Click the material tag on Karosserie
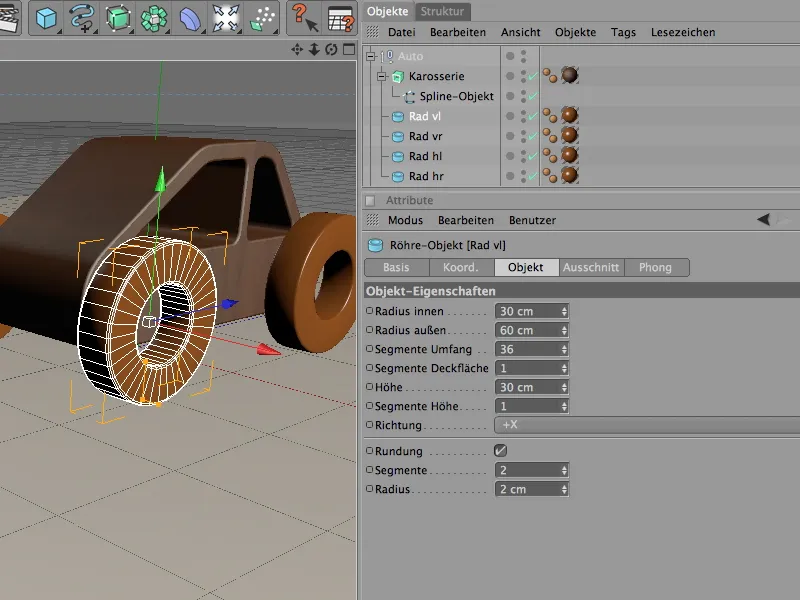The image size is (800, 600). [570, 76]
